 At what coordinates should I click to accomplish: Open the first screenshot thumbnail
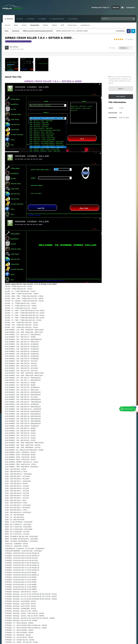pyautogui.click(x=11, y=65)
